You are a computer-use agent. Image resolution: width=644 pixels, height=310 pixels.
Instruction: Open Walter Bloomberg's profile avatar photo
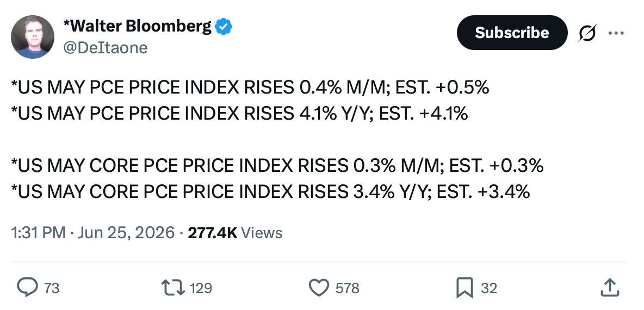[33, 37]
